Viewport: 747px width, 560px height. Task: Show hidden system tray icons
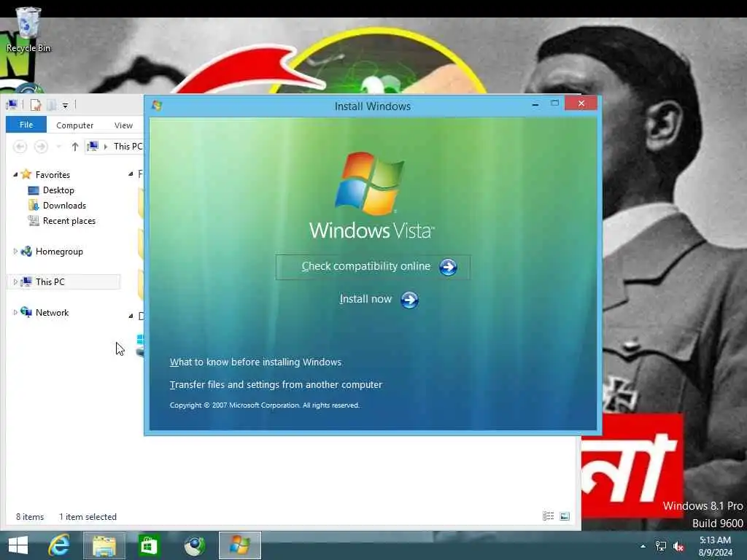click(643, 546)
